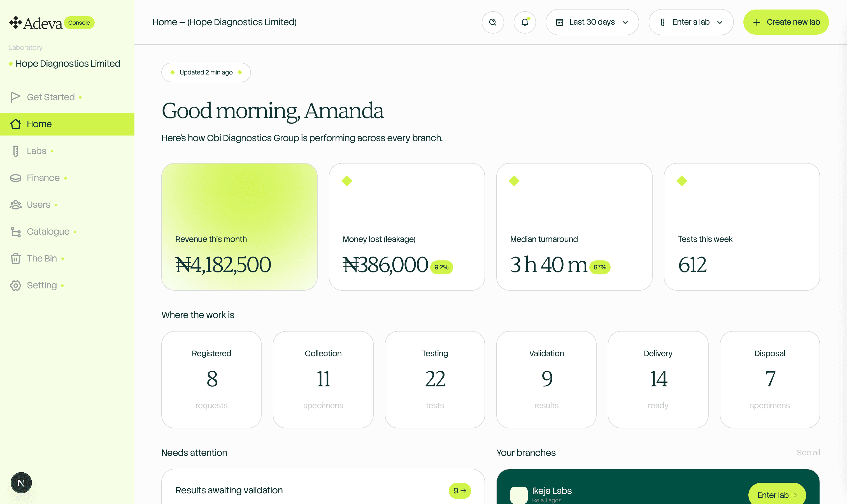Click the N avatar badge
The image size is (847, 504).
coord(21,483)
